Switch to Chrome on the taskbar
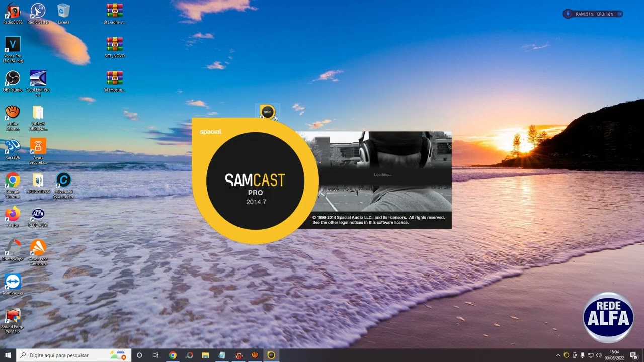The width and height of the screenshot is (644, 362). 173,355
